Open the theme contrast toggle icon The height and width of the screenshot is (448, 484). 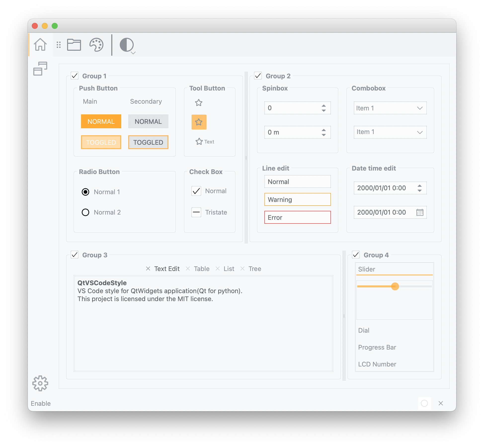tap(126, 45)
